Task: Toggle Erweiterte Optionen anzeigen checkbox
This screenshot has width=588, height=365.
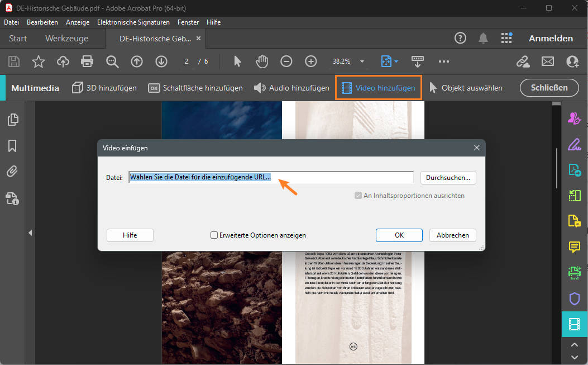Action: point(214,235)
